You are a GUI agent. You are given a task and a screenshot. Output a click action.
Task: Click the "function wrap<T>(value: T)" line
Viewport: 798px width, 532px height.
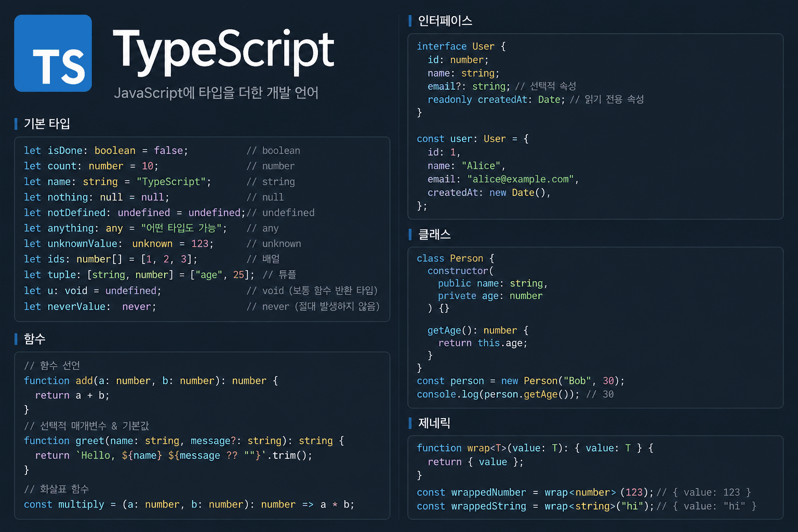pos(535,448)
